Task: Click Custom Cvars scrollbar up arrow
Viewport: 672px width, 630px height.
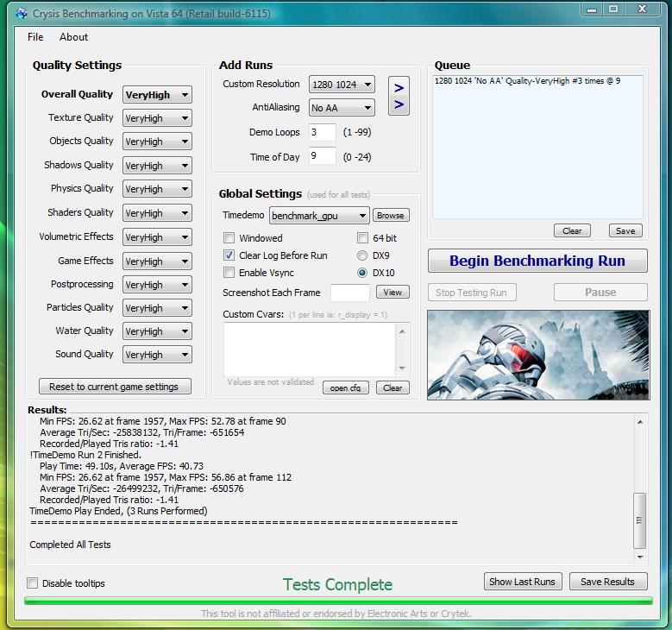Action: click(x=402, y=331)
